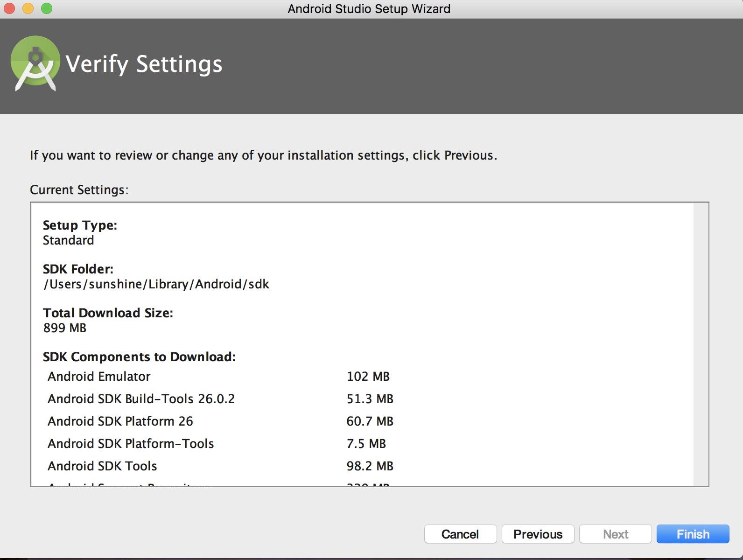Close the Setup Wizard with red button
The height and width of the screenshot is (560, 743).
pos(9,8)
